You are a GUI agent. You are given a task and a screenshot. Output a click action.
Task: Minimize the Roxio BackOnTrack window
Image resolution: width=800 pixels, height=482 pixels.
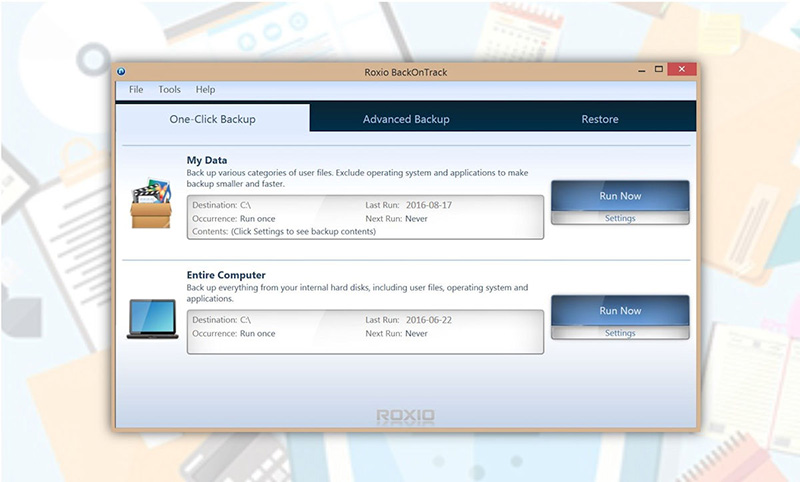tap(641, 70)
